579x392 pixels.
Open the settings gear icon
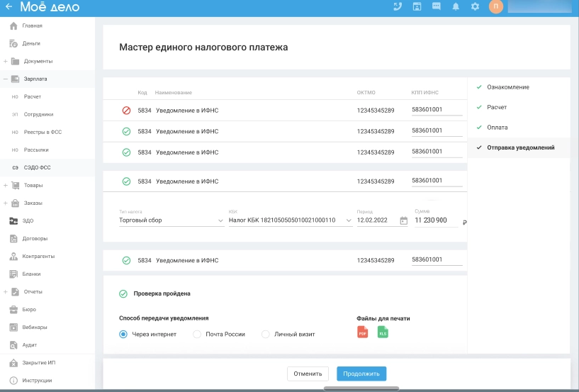click(475, 6)
